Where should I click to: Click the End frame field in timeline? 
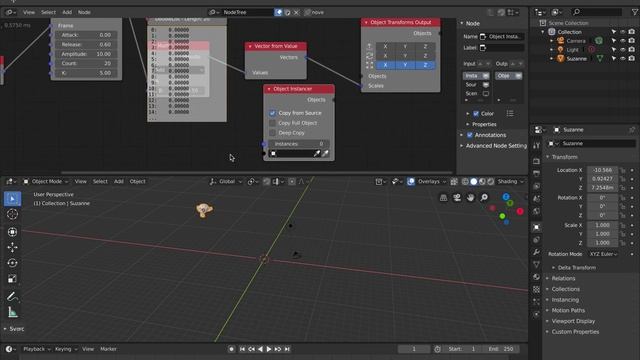[x=501, y=349]
